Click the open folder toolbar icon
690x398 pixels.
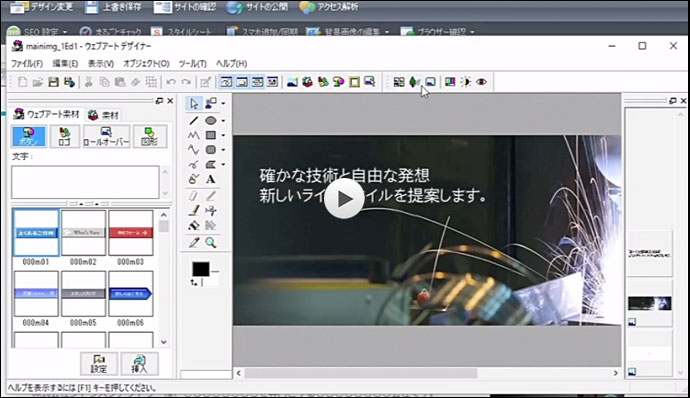[x=38, y=82]
